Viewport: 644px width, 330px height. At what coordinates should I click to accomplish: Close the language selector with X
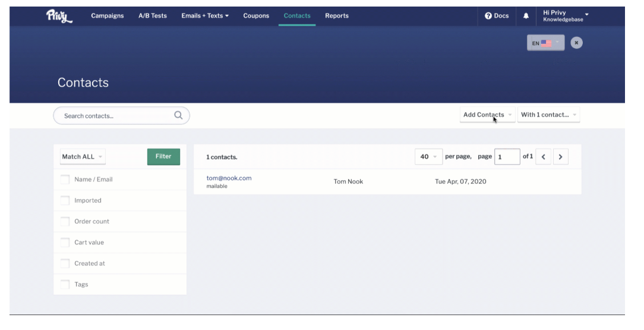(576, 43)
